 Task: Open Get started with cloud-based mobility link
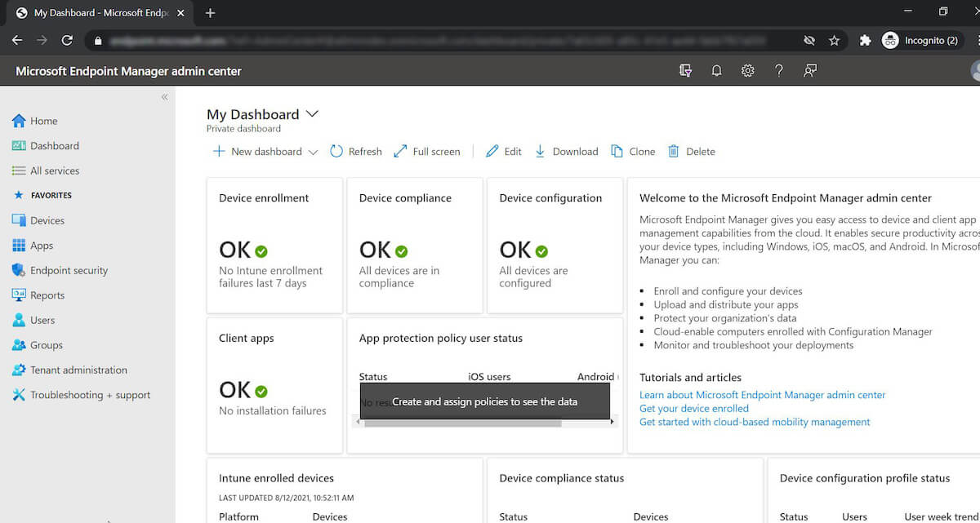[755, 422]
